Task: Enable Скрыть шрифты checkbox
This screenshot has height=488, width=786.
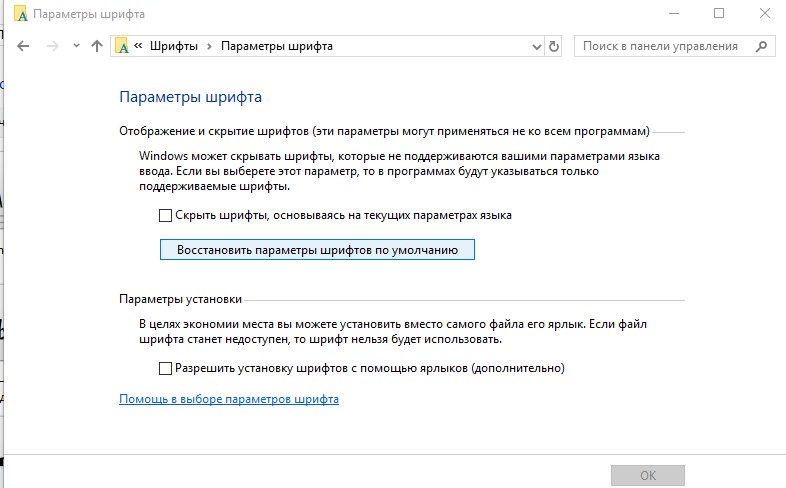Action: pos(165,215)
